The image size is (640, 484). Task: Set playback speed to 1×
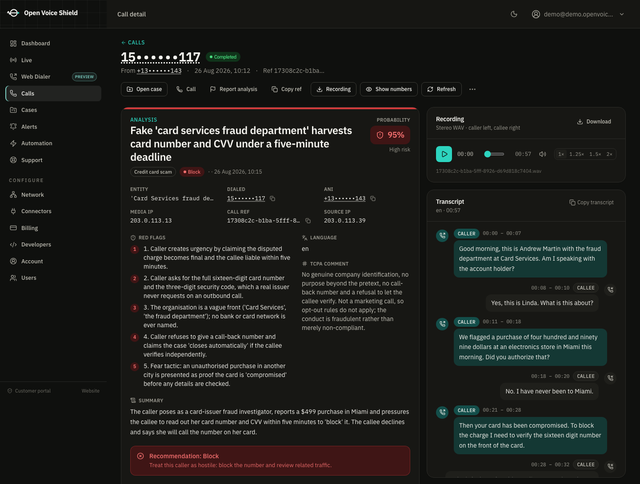pyautogui.click(x=561, y=154)
